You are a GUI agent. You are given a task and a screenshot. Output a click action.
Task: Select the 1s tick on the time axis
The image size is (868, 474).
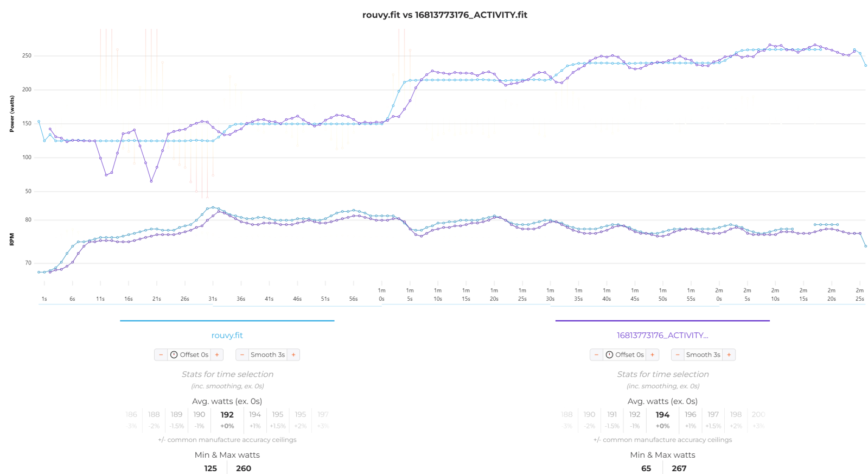pos(44,299)
